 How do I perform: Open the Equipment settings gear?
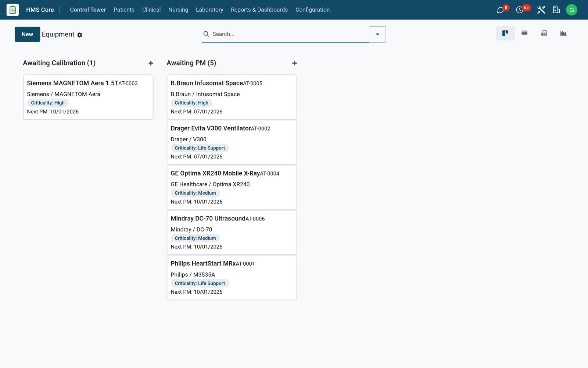click(x=80, y=35)
